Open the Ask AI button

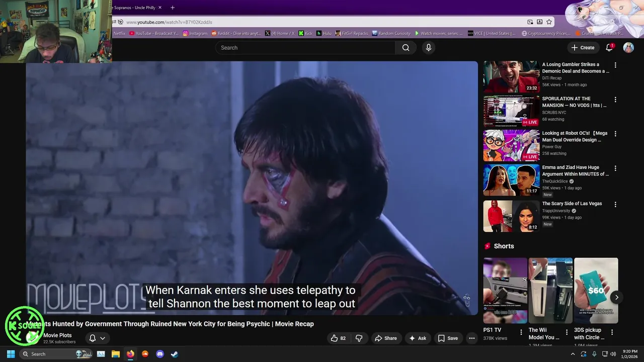coord(418,338)
